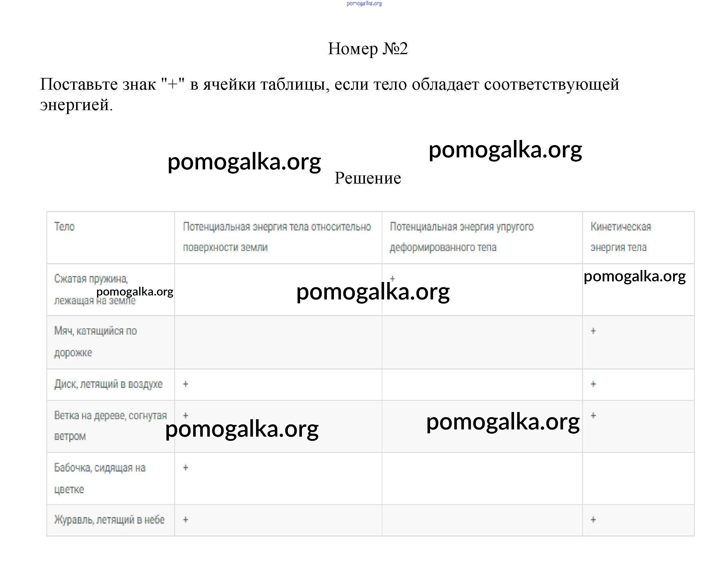
Task: Click the "Кинетическая энергия тела" column header
Action: click(620, 237)
